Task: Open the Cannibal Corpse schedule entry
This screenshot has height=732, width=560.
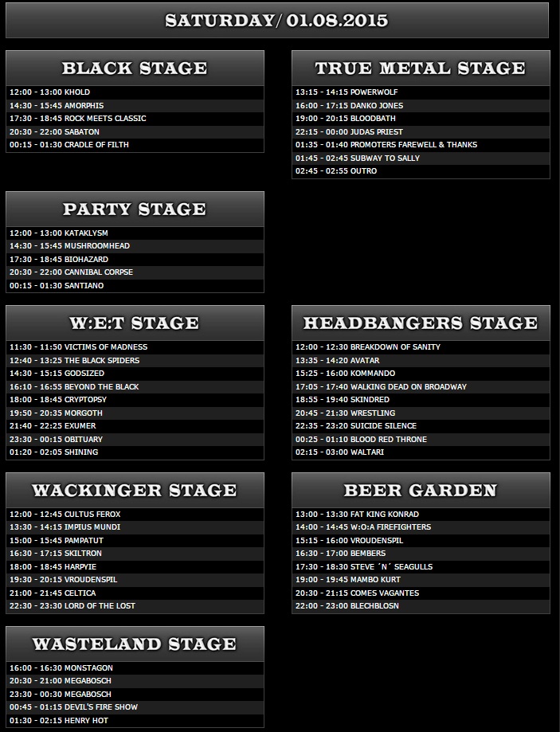Action: click(135, 272)
